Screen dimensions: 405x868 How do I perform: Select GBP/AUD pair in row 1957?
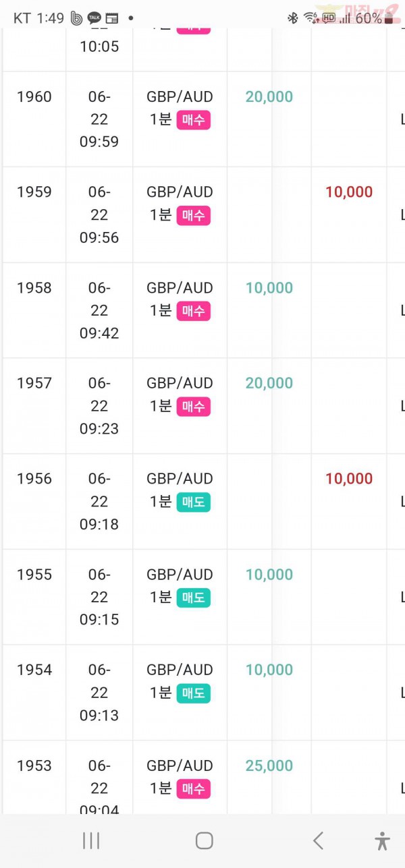coord(180,383)
